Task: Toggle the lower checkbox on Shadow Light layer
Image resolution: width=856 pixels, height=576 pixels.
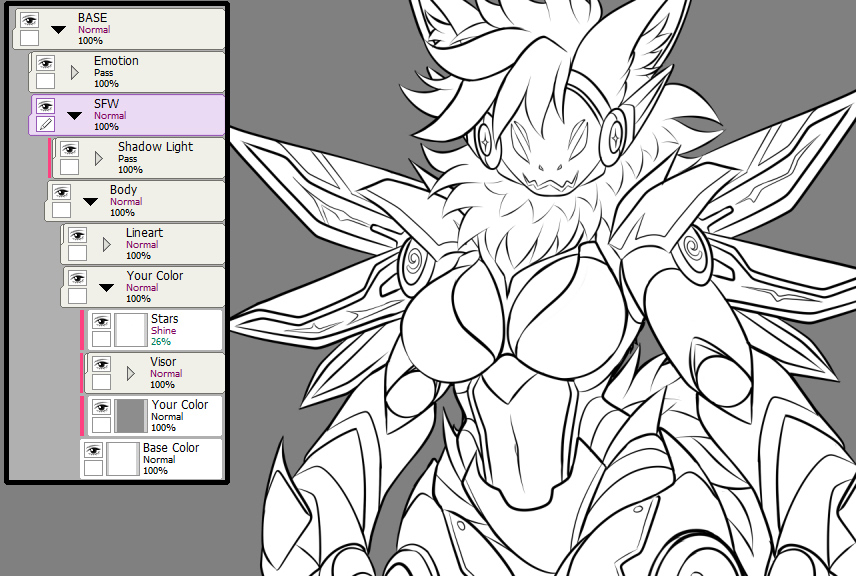Action: click(69, 167)
